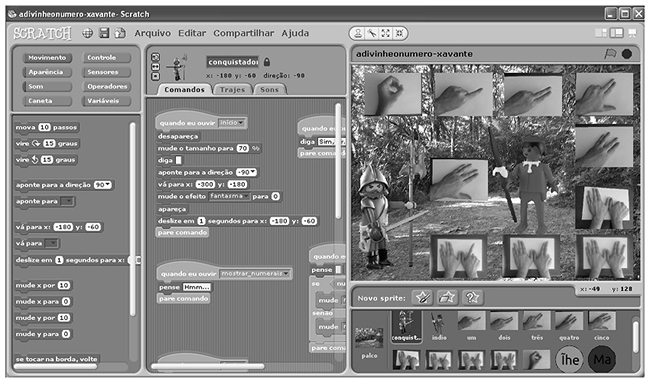Image resolution: width=650 pixels, height=382 pixels.
Task: Start presentation mode
Action: [633, 33]
